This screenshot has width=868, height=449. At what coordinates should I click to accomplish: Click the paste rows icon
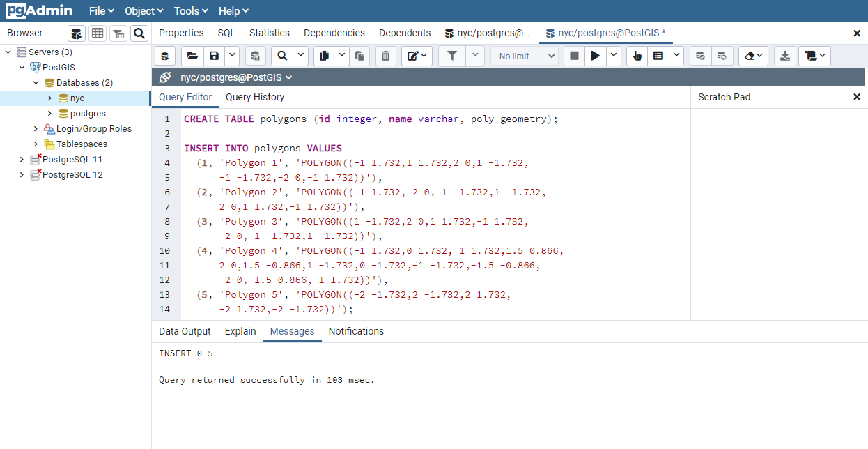coord(360,56)
